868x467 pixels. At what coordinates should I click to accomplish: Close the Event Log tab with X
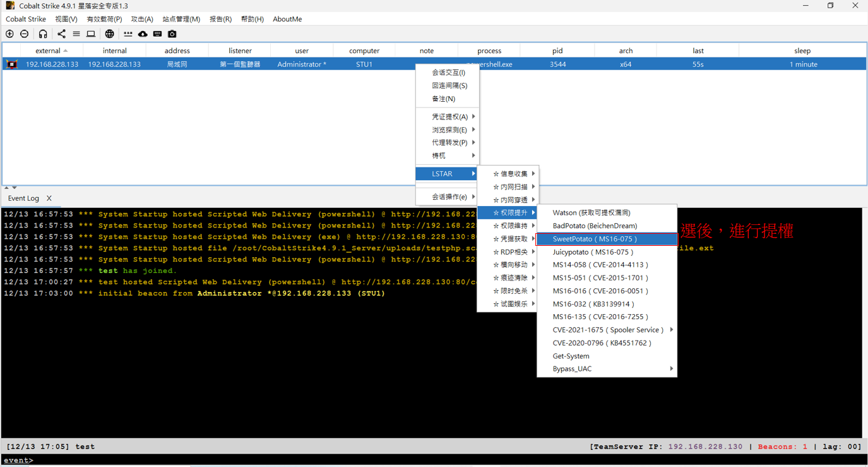[x=49, y=198]
